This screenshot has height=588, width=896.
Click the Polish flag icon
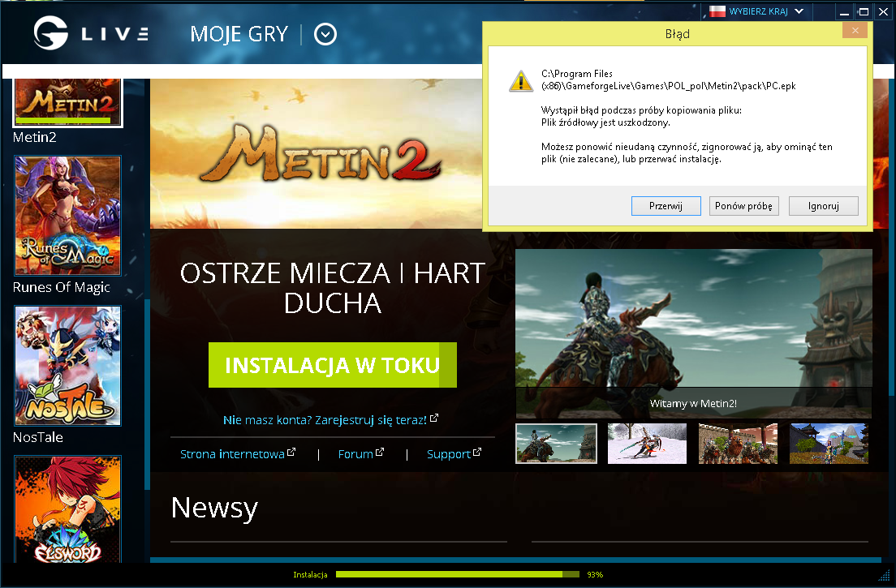point(717,11)
